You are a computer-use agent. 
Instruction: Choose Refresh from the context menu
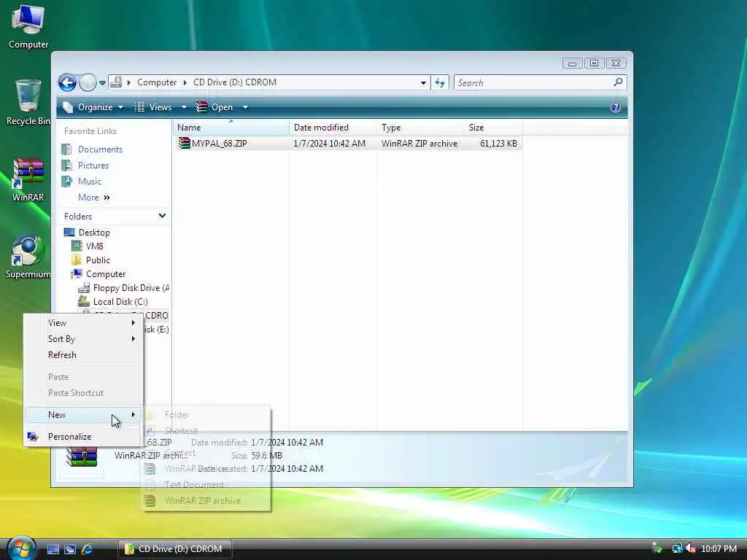click(x=83, y=355)
